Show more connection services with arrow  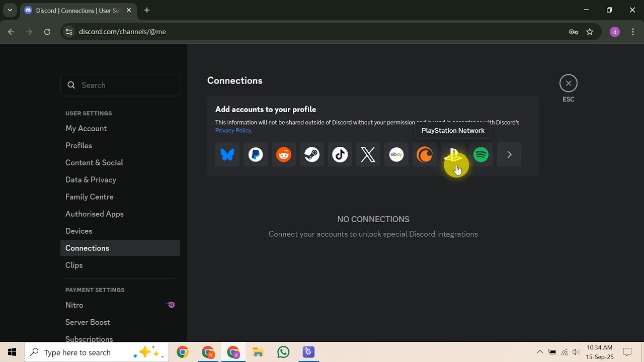point(509,155)
